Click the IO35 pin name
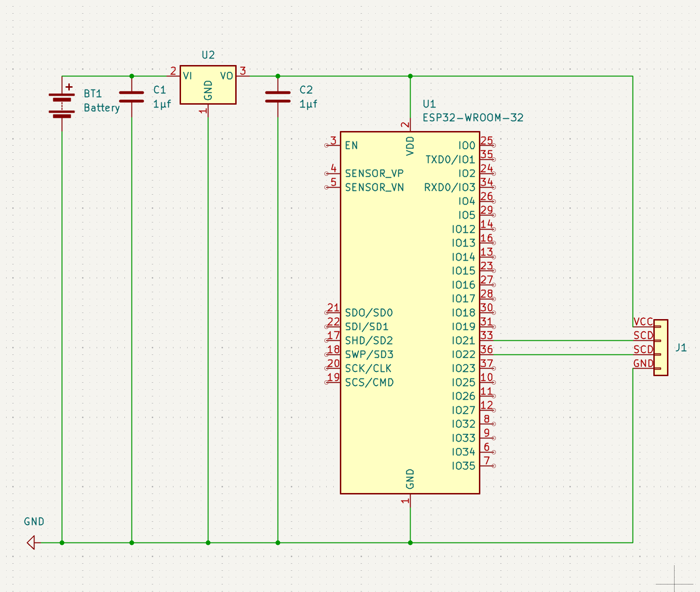 [463, 466]
